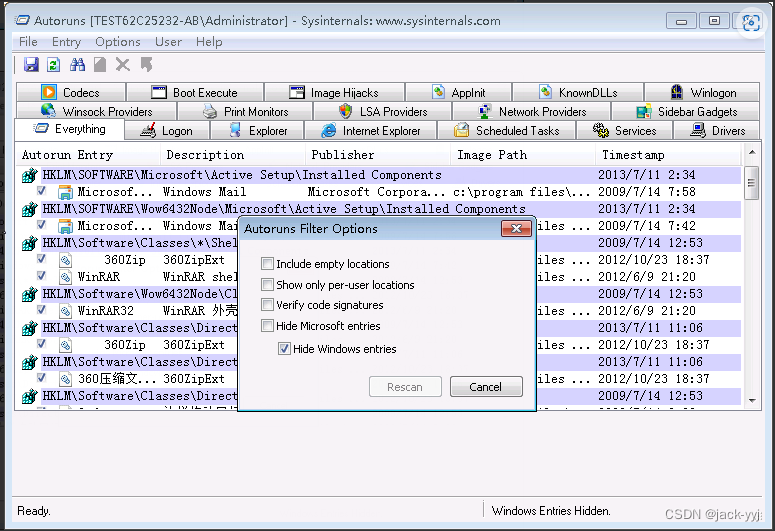This screenshot has width=775, height=531.
Task: Switch to Sidebar Gadgets tab
Action: pyautogui.click(x=686, y=111)
